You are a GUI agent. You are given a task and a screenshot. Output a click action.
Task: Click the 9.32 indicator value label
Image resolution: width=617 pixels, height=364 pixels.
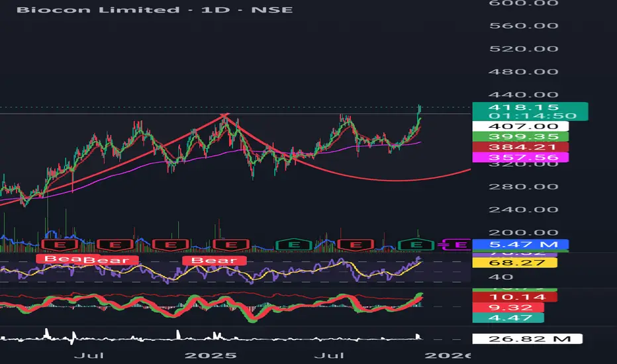click(x=508, y=307)
